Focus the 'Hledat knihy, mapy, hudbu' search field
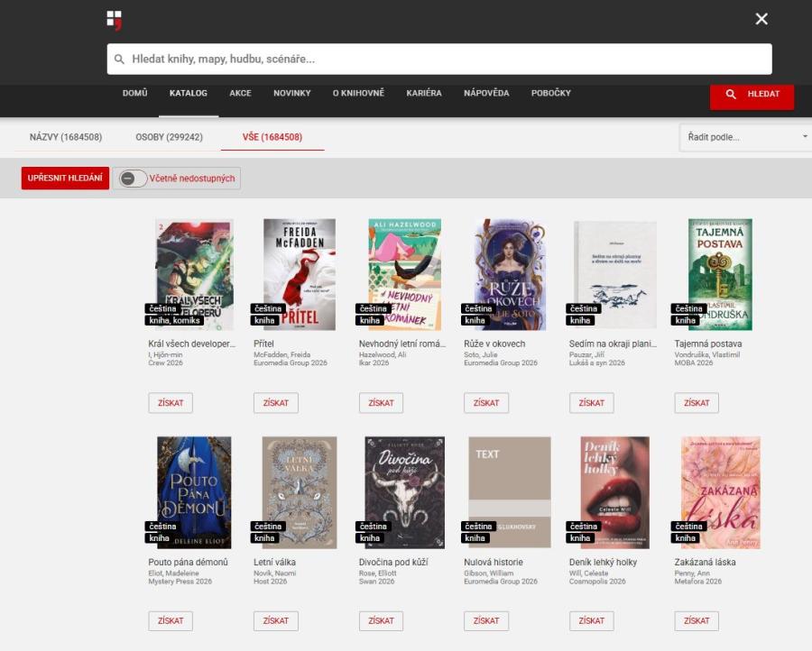Screen dimensions: 812x651 [x=439, y=59]
